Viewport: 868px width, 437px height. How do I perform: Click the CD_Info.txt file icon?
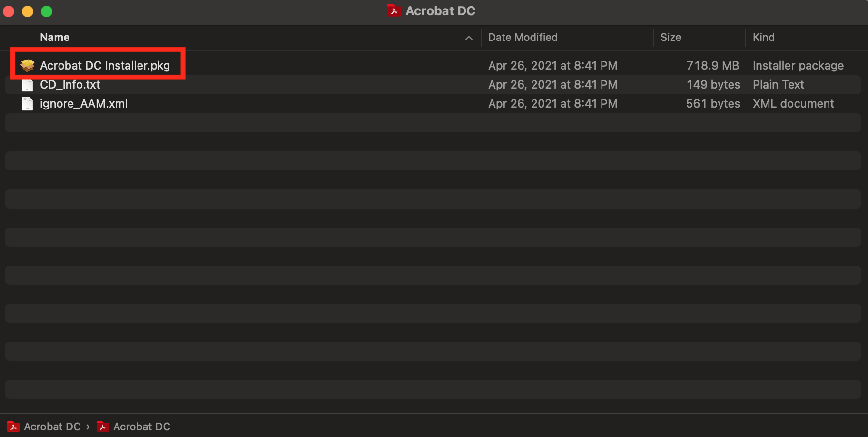(28, 85)
